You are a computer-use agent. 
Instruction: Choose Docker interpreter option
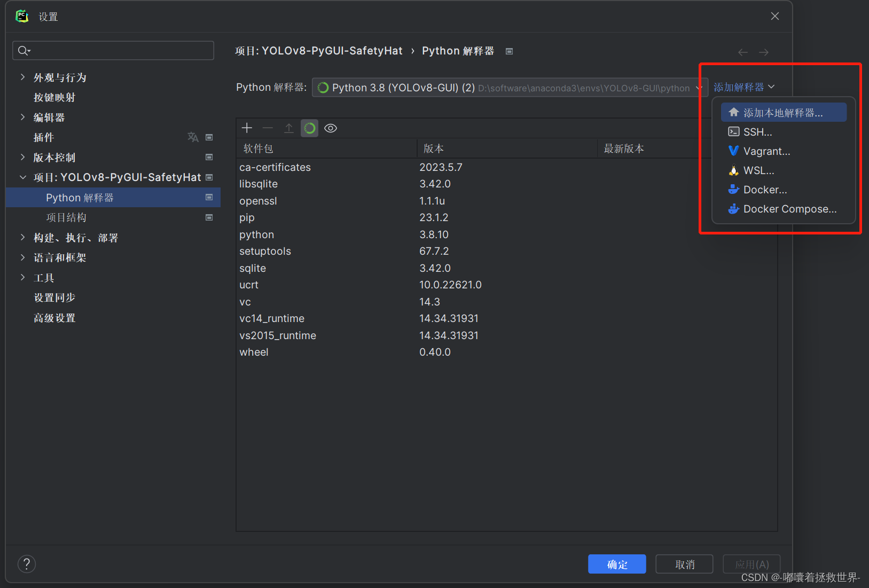[784, 190]
